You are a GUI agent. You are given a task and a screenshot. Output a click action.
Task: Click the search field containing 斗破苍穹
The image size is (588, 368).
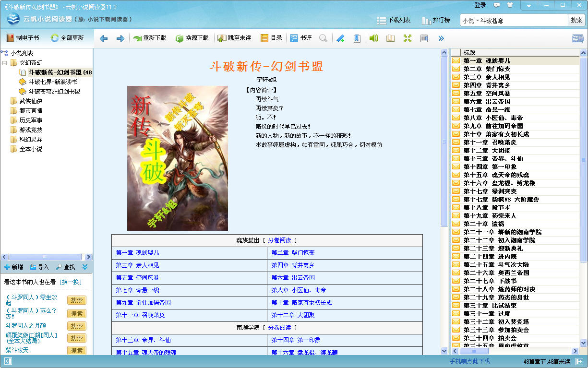point(523,21)
